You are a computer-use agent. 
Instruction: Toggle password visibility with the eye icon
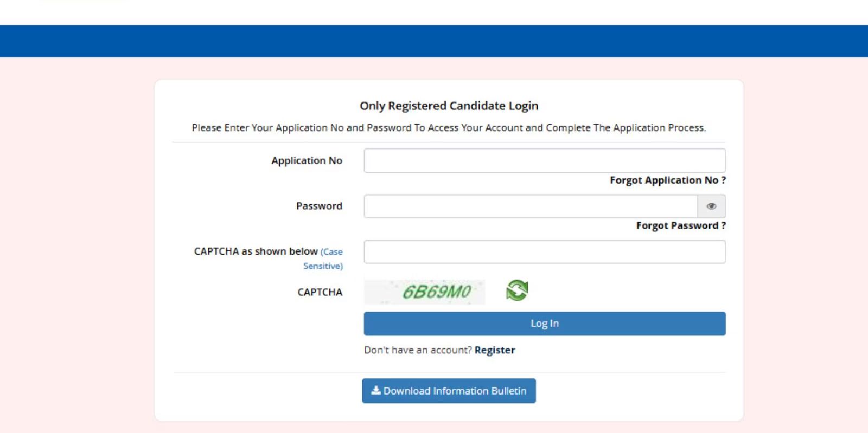[711, 206]
